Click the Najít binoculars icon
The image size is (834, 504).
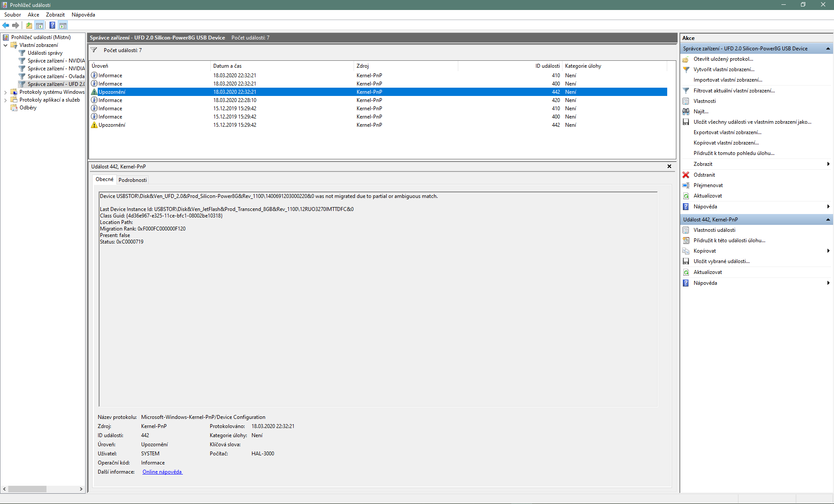[686, 112]
